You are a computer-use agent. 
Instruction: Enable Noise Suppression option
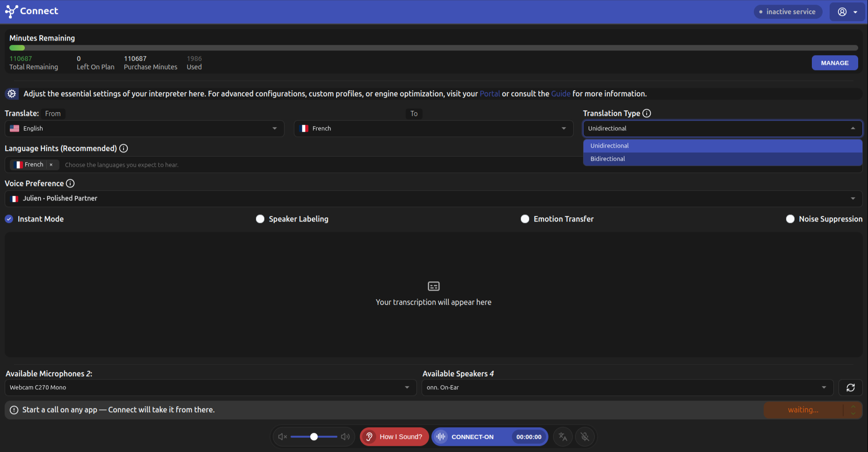[790, 219]
